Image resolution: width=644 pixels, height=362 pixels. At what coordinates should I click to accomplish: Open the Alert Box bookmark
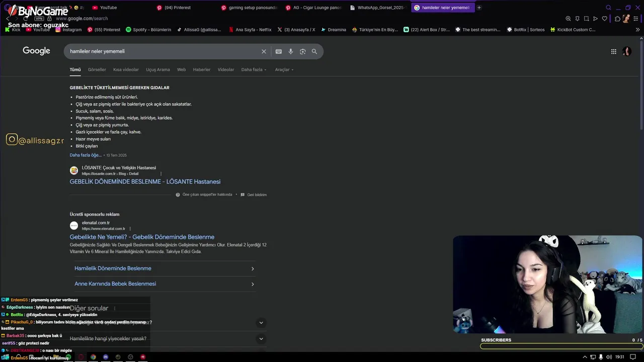click(x=426, y=30)
